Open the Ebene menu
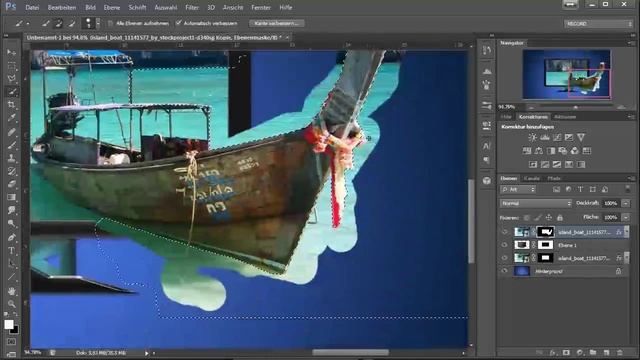640x360 pixels. pyautogui.click(x=112, y=7)
